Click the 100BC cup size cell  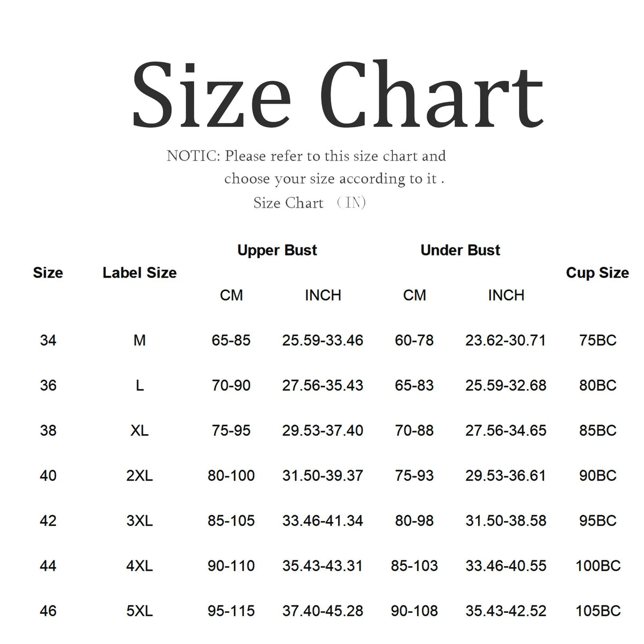click(598, 566)
